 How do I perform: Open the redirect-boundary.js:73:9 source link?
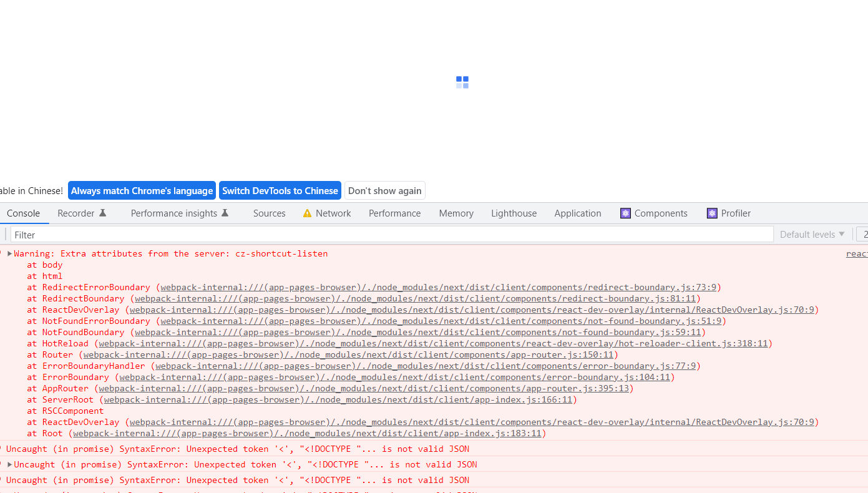[437, 287]
